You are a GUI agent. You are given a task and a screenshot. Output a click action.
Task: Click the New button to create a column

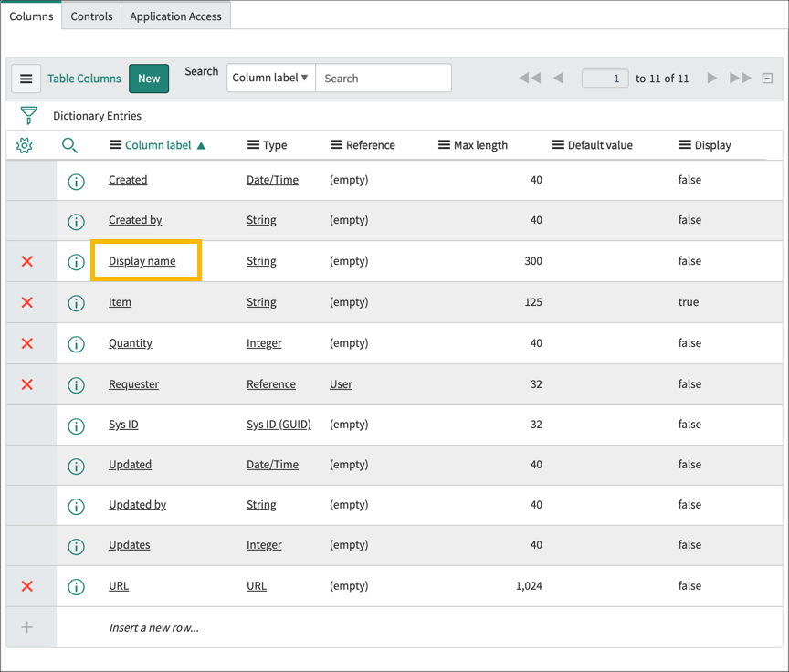click(x=148, y=79)
